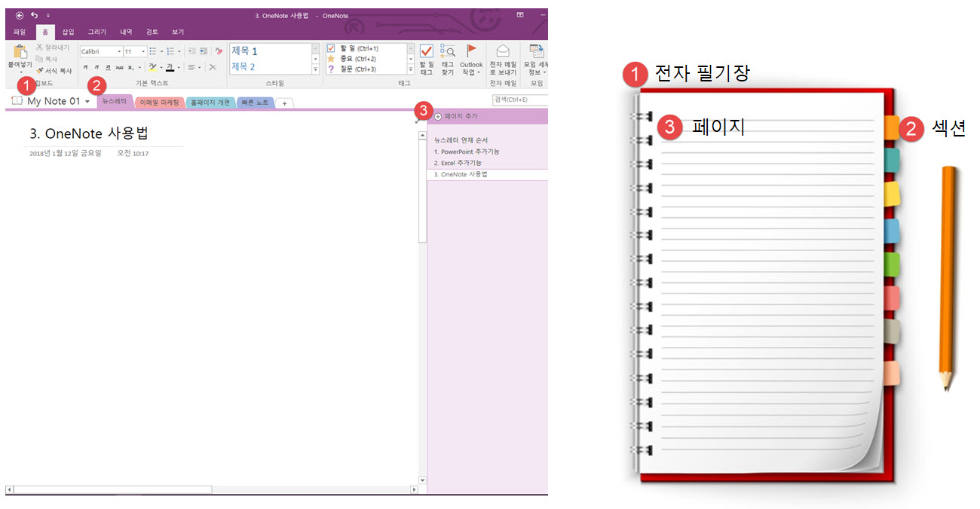Click the 할 일 태그 (To Do Tag) button
This screenshot has width=980, height=509.
click(x=426, y=60)
